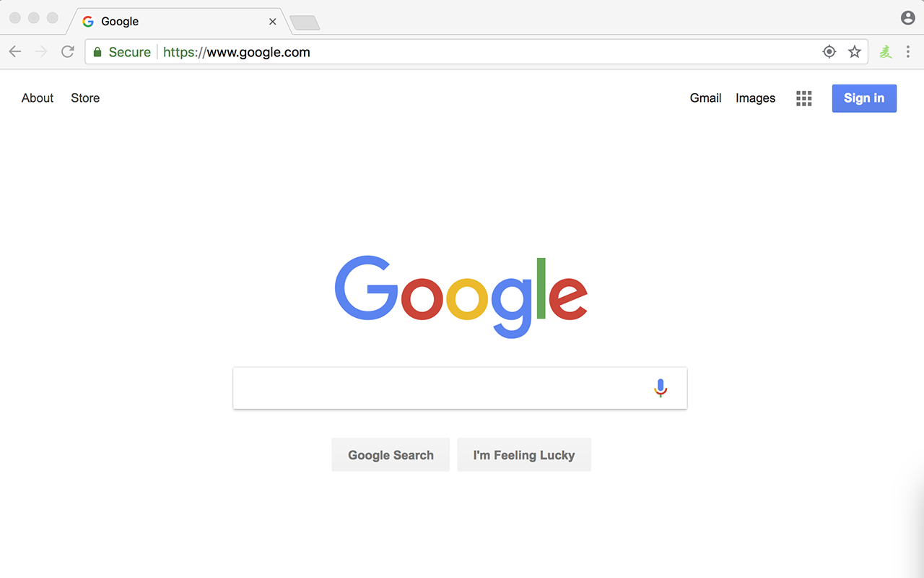Open a new tab
The height and width of the screenshot is (578, 924).
[305, 23]
